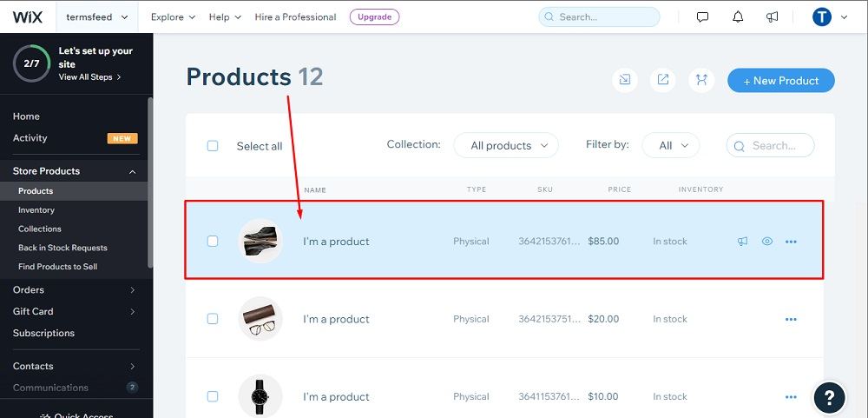Image resolution: width=868 pixels, height=418 pixels.
Task: Click the products list search field
Action: pyautogui.click(x=771, y=145)
